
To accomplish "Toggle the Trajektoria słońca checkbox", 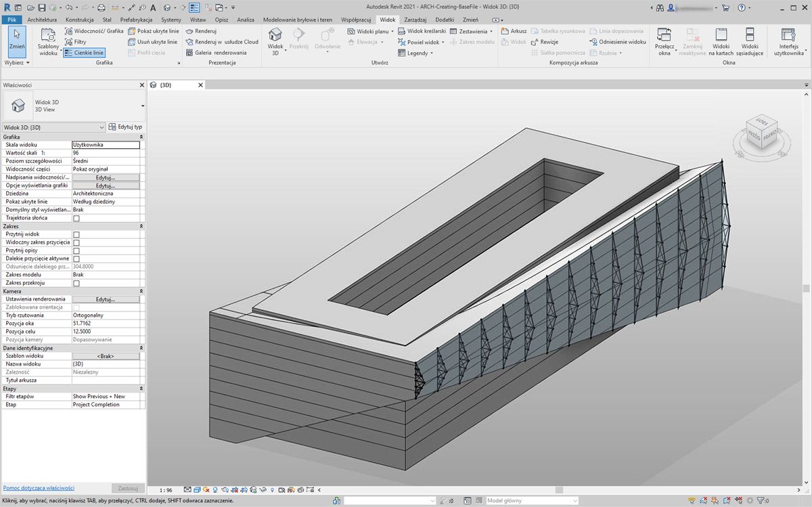I will 76,218.
